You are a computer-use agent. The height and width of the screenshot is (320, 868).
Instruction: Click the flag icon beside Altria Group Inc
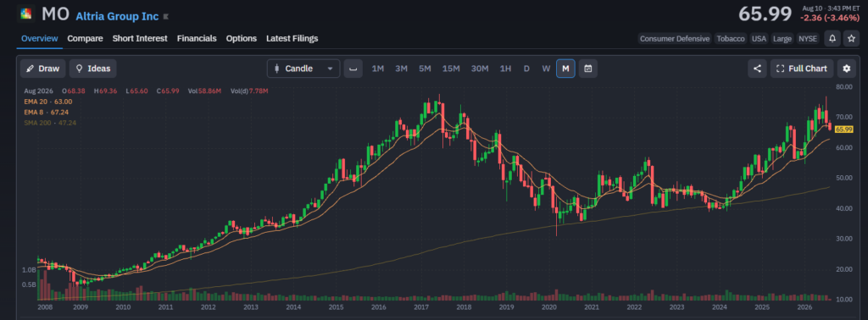point(165,17)
